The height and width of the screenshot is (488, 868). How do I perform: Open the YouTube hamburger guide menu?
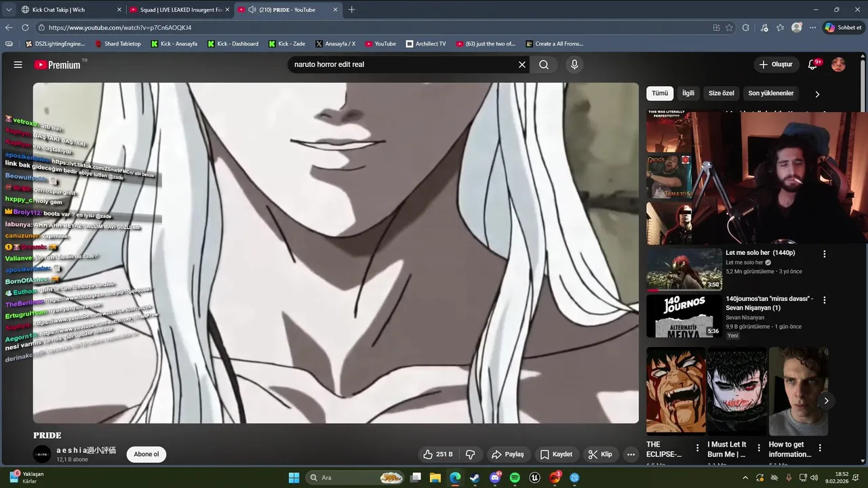click(18, 64)
